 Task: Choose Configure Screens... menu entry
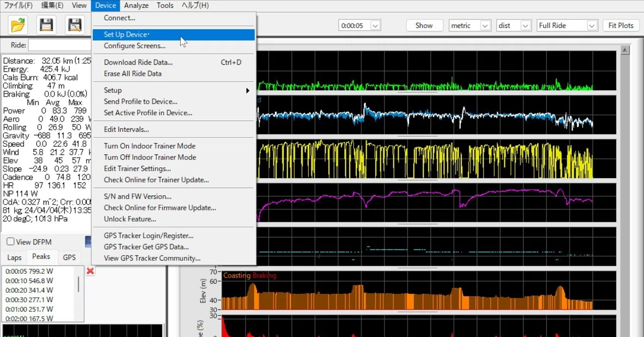coord(174,46)
